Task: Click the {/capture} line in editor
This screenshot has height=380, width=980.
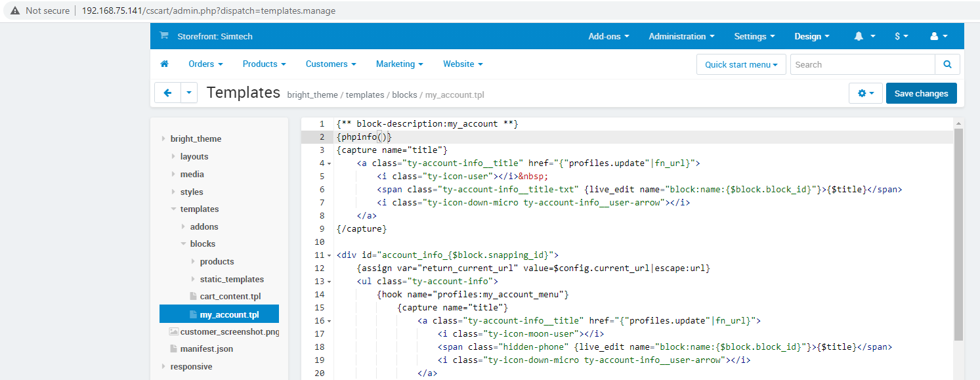Action: pos(362,229)
